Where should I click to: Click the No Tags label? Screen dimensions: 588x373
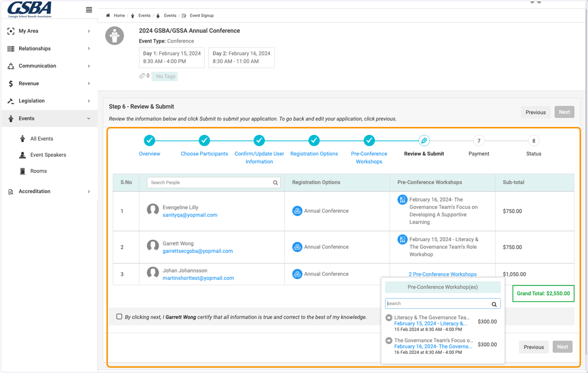click(x=165, y=76)
